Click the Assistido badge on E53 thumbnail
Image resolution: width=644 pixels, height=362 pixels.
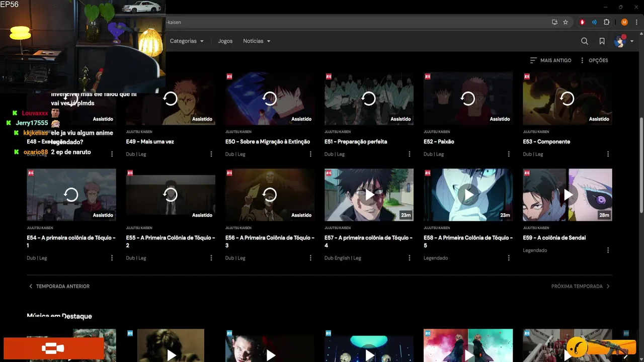599,119
